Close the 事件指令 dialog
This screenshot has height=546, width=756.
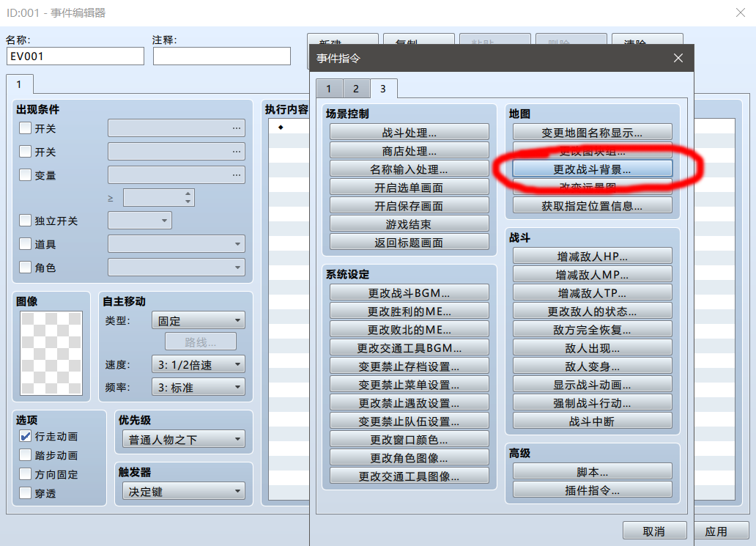[x=678, y=59]
